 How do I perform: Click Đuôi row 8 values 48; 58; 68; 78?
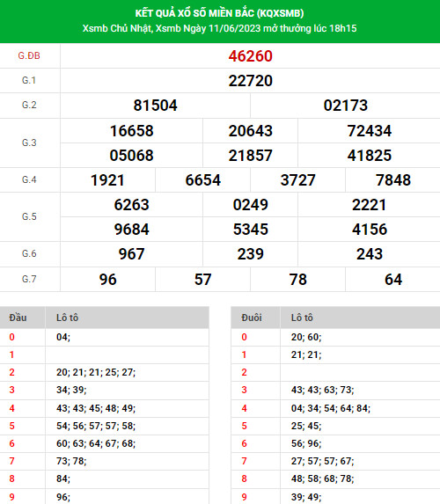323,478
